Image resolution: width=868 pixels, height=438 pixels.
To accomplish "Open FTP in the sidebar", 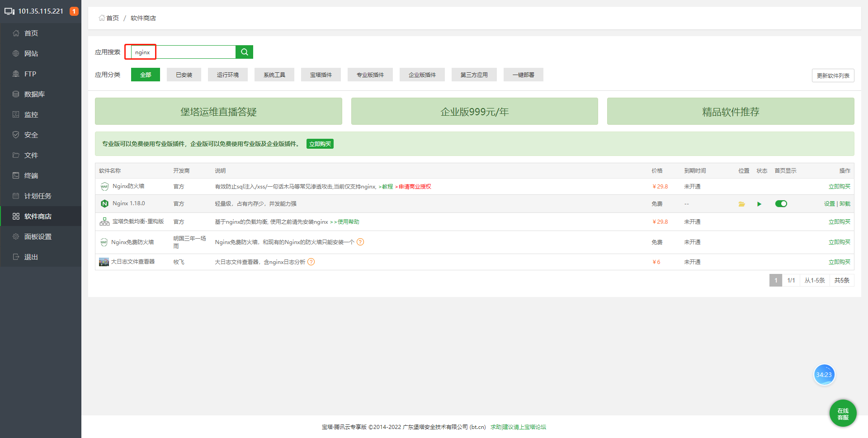I will [41, 74].
